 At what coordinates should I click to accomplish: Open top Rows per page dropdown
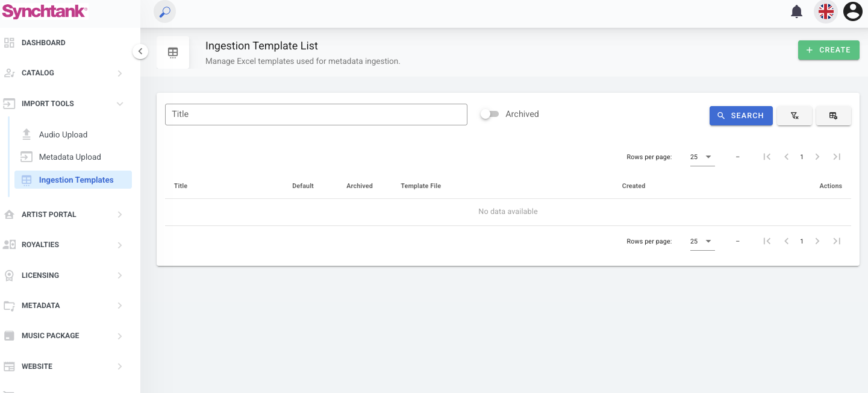[x=702, y=157]
